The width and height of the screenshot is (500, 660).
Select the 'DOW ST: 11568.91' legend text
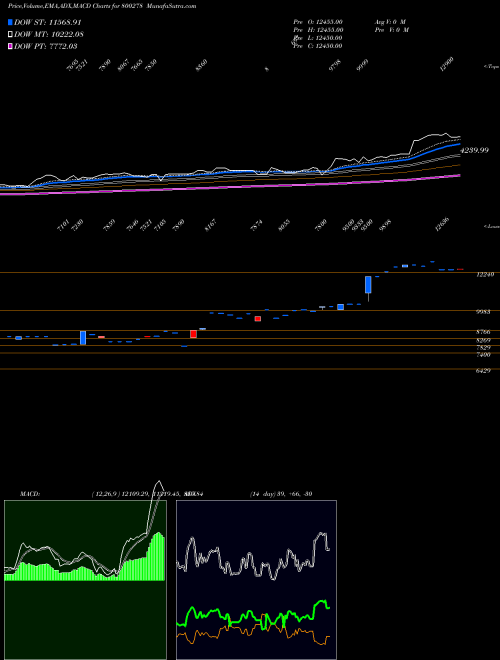click(48, 22)
